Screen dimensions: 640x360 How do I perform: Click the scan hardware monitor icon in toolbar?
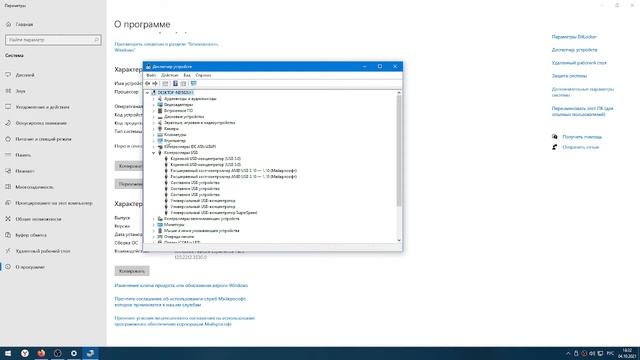(193, 84)
